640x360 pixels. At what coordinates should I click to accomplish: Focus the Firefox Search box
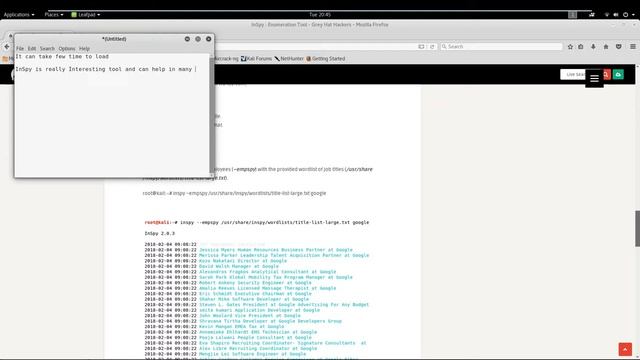pos(501,47)
